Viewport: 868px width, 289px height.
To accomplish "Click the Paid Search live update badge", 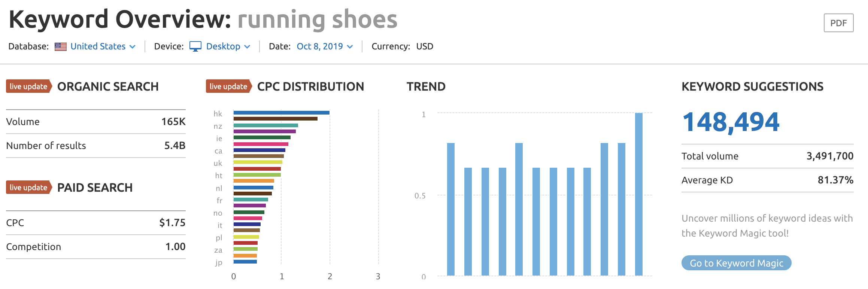I will 29,187.
